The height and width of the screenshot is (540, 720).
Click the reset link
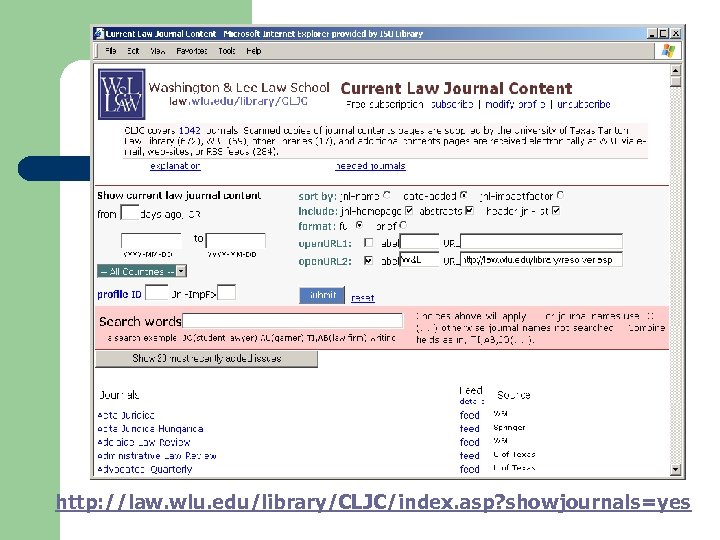tap(362, 298)
